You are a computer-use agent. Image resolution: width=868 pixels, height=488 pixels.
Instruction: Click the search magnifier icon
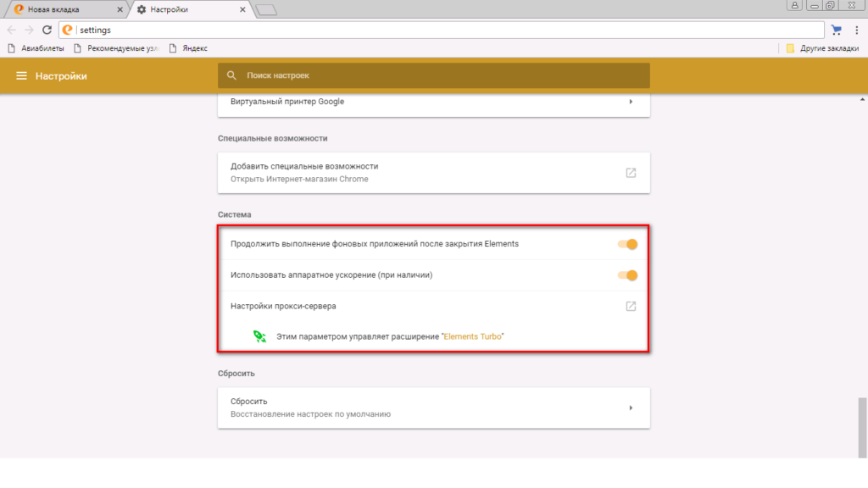pos(231,75)
